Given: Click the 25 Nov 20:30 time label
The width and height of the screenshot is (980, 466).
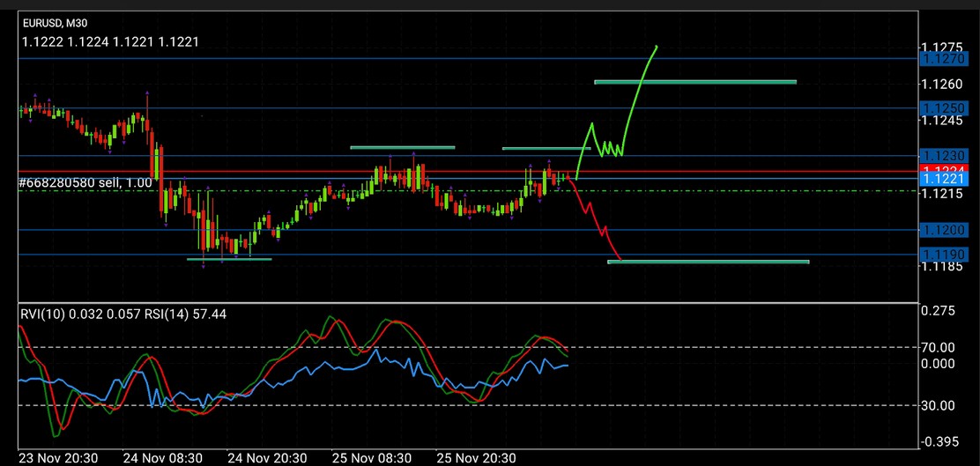Looking at the screenshot, I should 476,458.
